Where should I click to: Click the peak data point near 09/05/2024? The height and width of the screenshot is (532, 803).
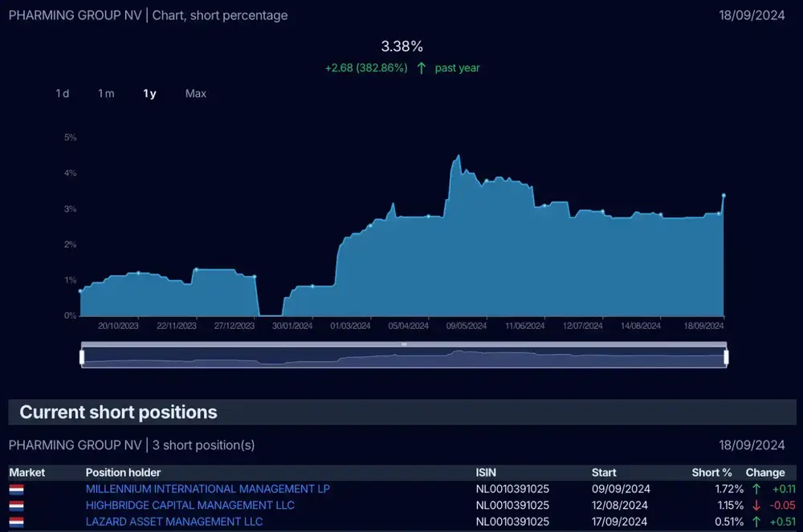pos(459,156)
